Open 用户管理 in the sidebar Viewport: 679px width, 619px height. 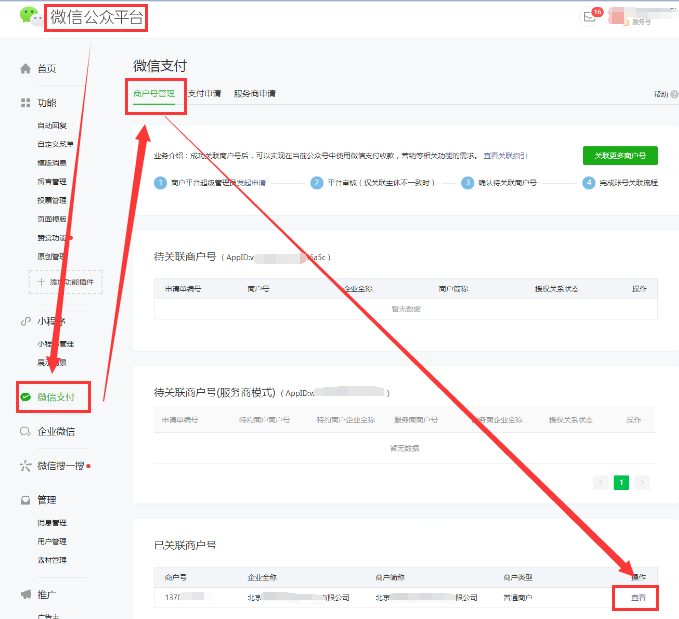pos(52,541)
